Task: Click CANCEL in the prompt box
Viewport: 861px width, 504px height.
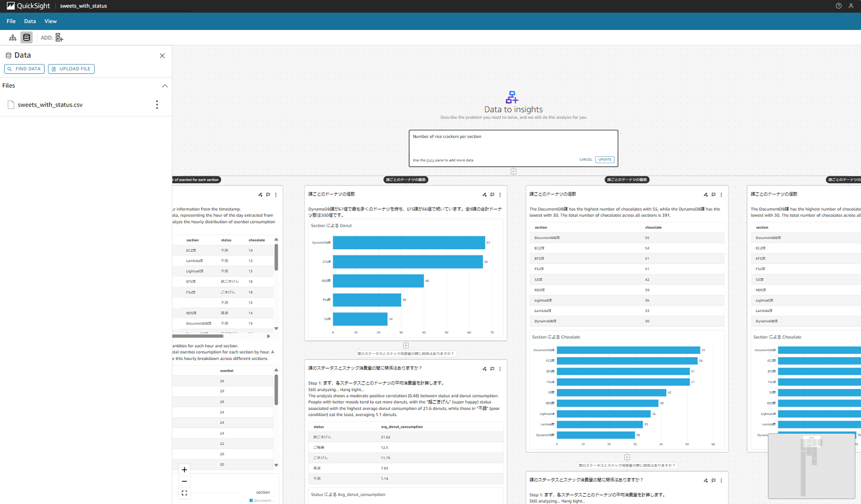Action: [x=585, y=159]
